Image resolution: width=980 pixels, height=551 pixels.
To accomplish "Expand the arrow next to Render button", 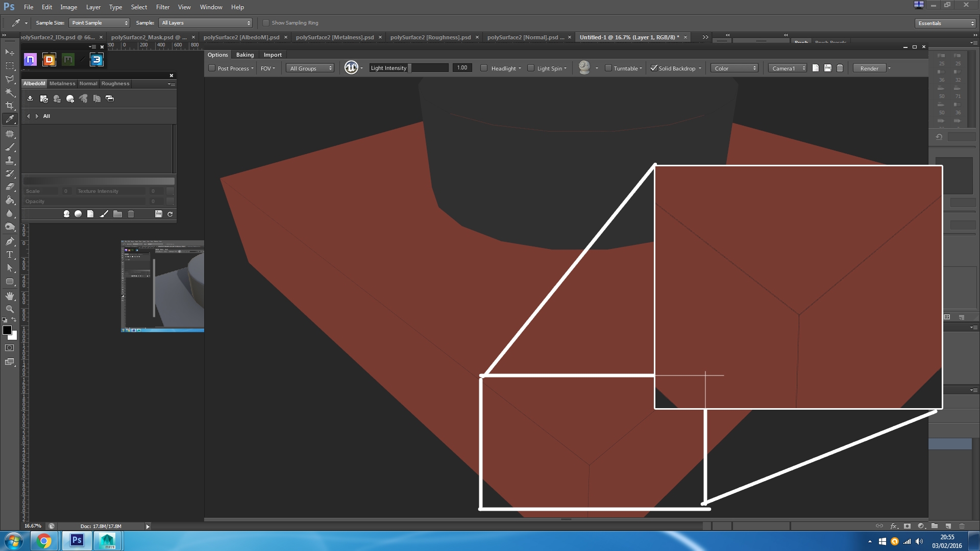I will 889,68.
